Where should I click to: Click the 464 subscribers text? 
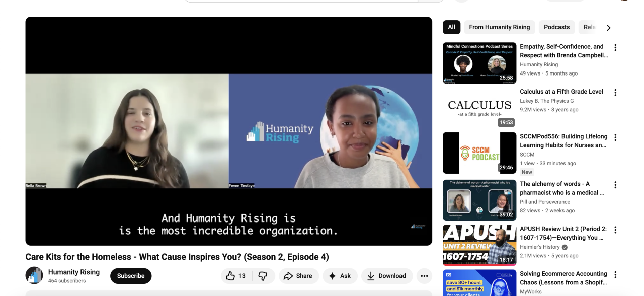point(67,281)
